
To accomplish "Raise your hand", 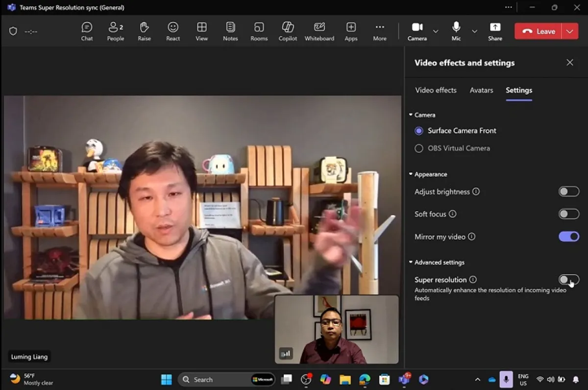I will coord(144,31).
